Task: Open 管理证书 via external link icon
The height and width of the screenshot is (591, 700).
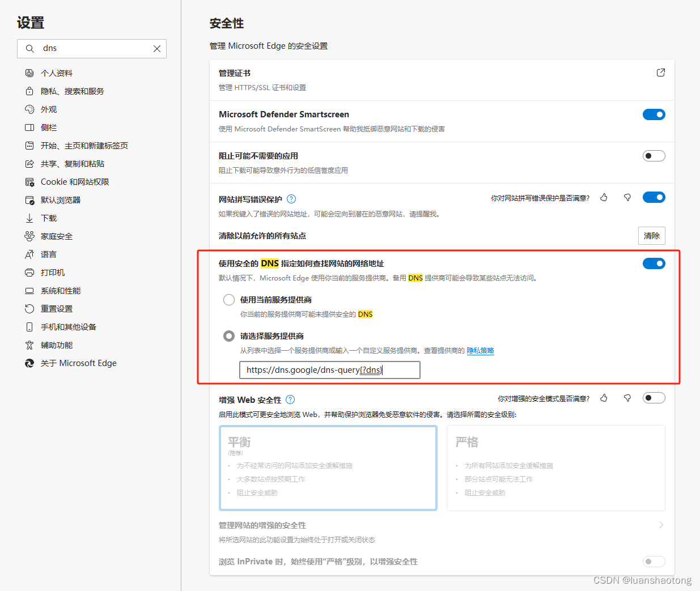Action: coord(661,73)
